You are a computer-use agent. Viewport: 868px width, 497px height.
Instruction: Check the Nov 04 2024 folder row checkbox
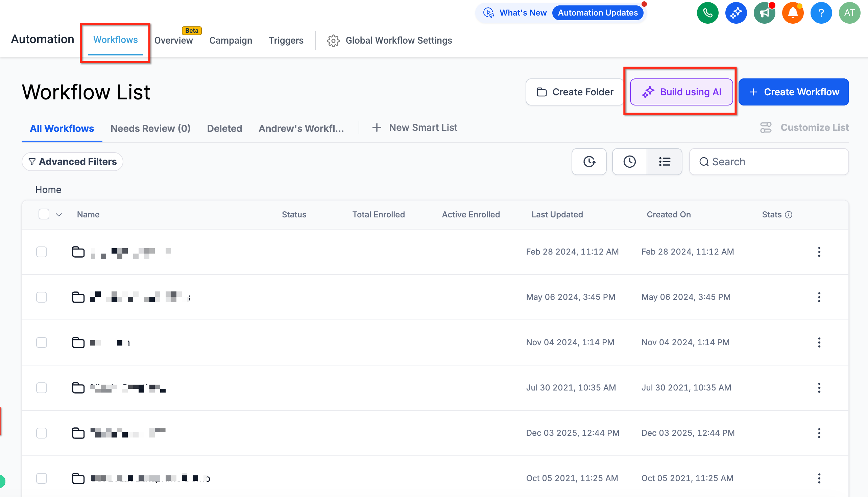click(42, 342)
